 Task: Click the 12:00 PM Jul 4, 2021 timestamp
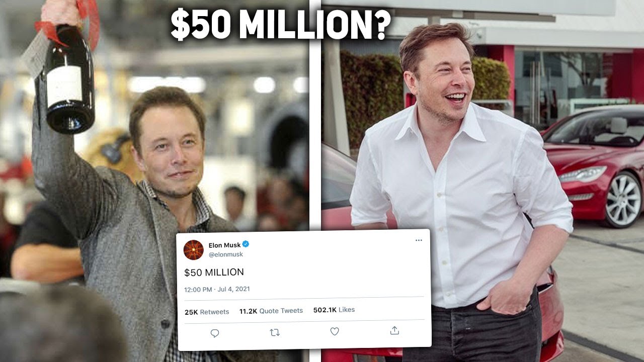click(x=217, y=290)
